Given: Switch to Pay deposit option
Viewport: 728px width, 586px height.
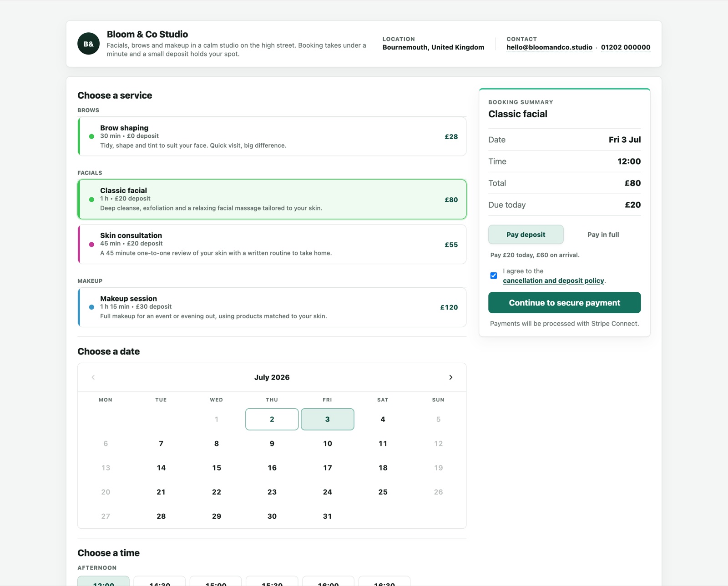Looking at the screenshot, I should point(526,235).
